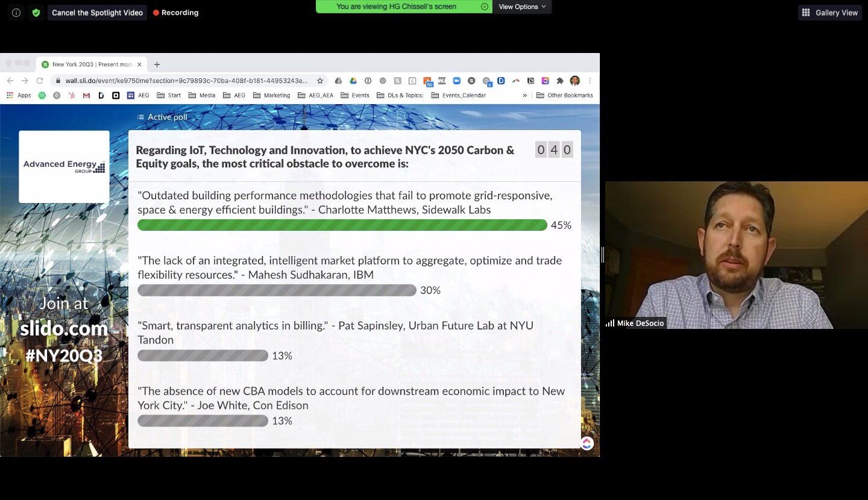The width and height of the screenshot is (868, 500).
Task: Click the gray 30% result bar
Action: (277, 290)
